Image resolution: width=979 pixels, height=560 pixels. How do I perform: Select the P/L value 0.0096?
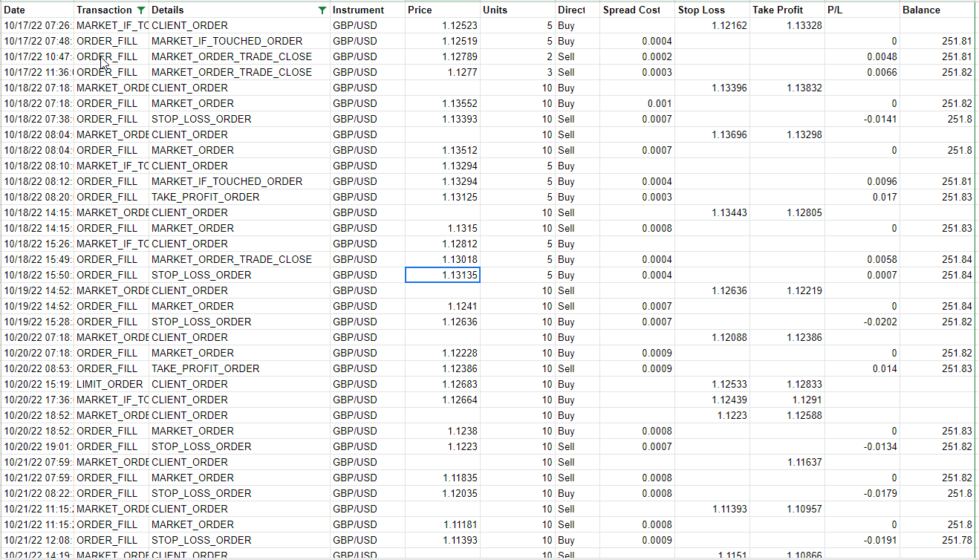[862, 181]
